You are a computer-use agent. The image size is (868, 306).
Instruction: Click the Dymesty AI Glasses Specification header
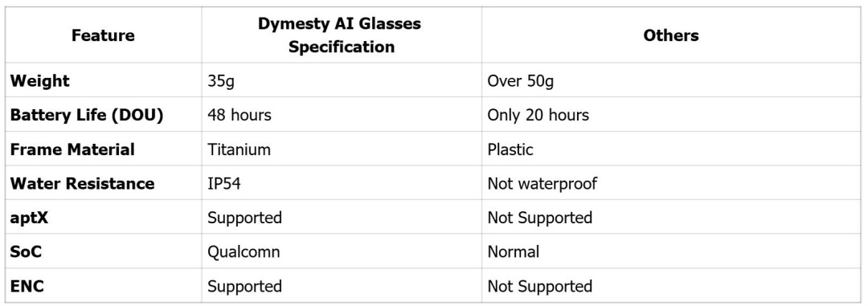(342, 35)
